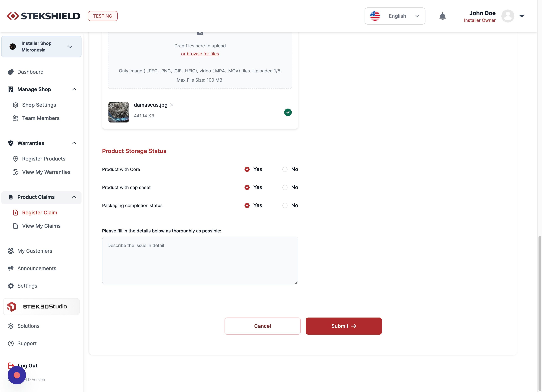Open STEK 3DStudio
Screen dimensions: 542x392
(x=41, y=307)
